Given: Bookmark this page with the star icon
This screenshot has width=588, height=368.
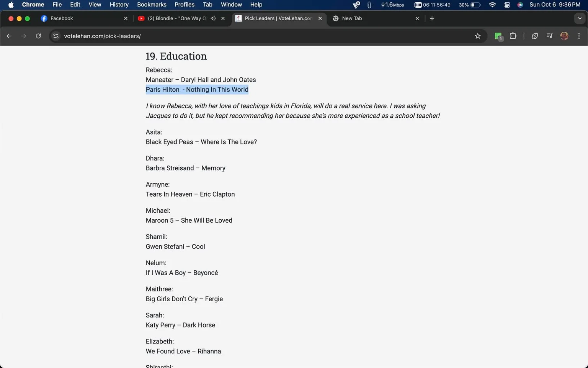Looking at the screenshot, I should point(478,36).
